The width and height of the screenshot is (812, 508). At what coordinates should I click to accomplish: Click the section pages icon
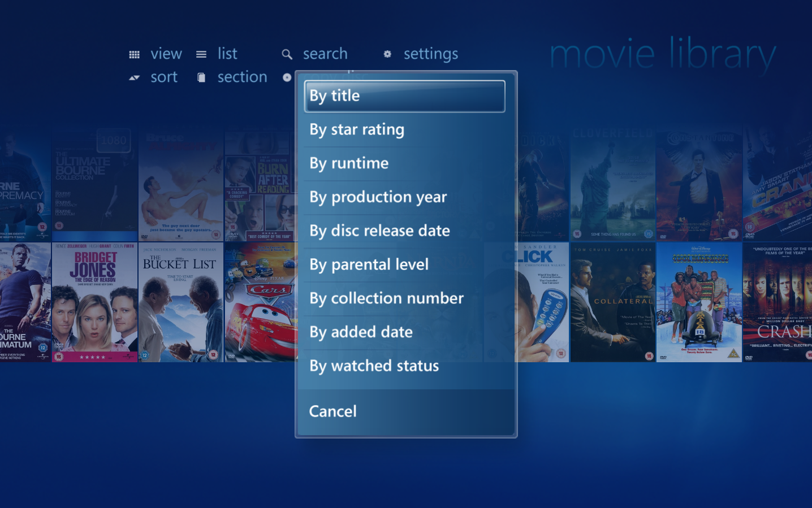201,77
